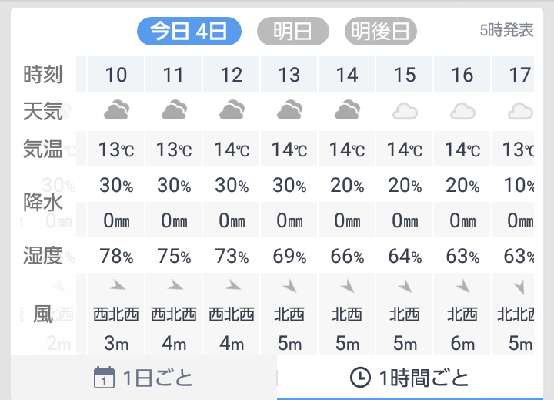Click the cloudy weather icon for 10時
This screenshot has width=554, height=400.
(116, 110)
